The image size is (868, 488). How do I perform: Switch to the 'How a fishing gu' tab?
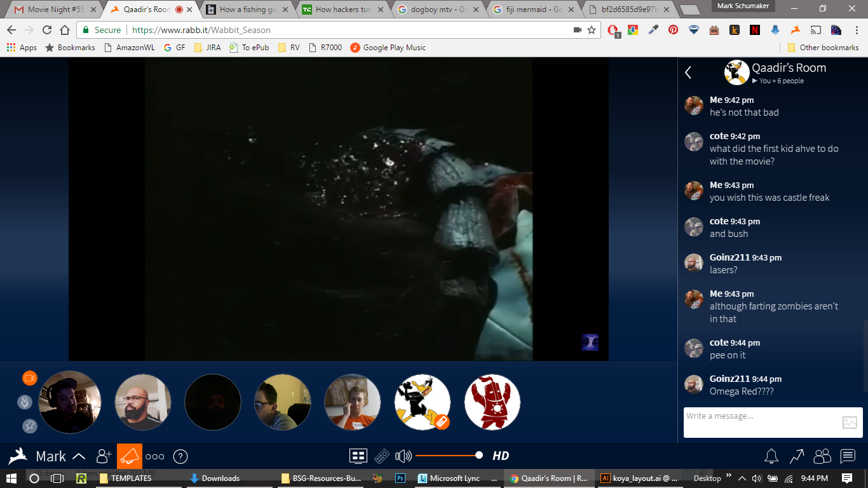[x=247, y=10]
